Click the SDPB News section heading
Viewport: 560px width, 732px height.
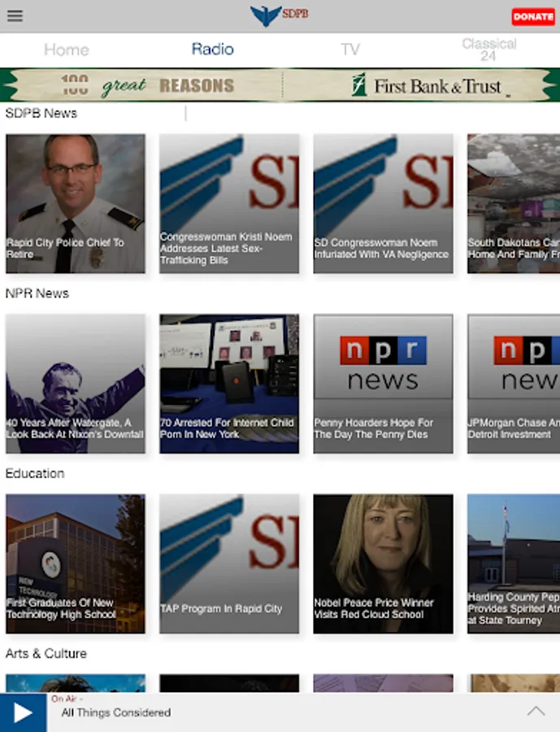pyautogui.click(x=41, y=113)
